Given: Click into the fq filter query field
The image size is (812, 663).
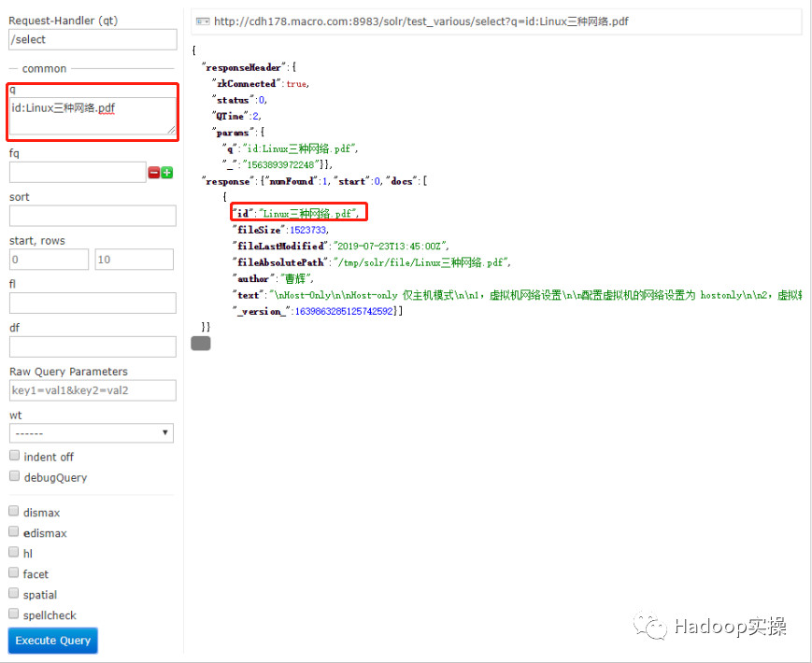Looking at the screenshot, I should pyautogui.click(x=78, y=173).
